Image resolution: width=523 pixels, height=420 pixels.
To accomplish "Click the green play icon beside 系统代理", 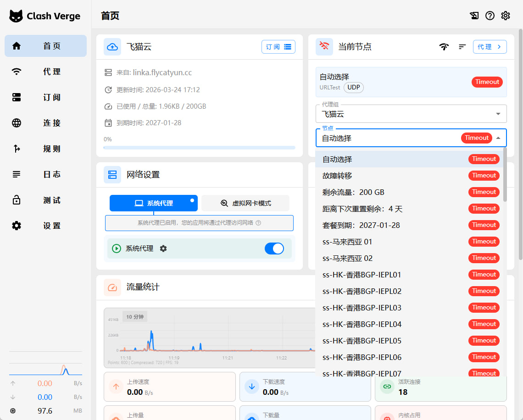I will pyautogui.click(x=117, y=249).
